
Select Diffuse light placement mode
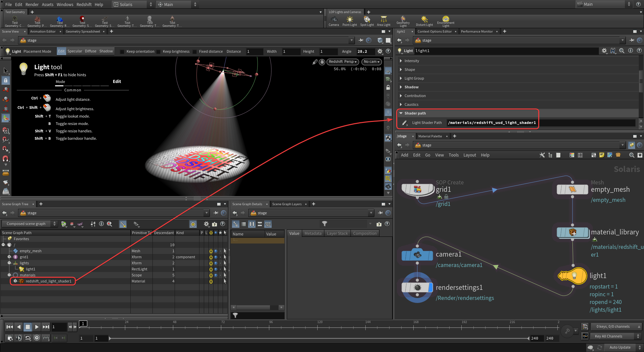tap(90, 51)
